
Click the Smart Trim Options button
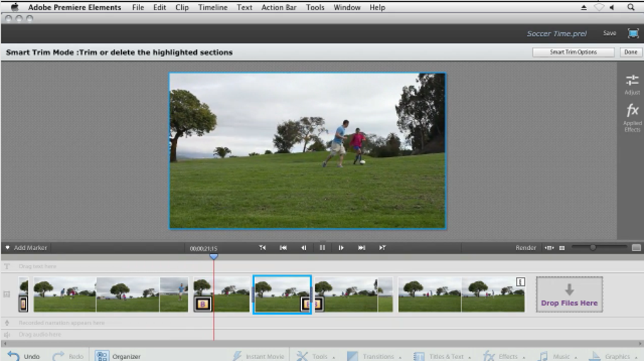pos(573,52)
